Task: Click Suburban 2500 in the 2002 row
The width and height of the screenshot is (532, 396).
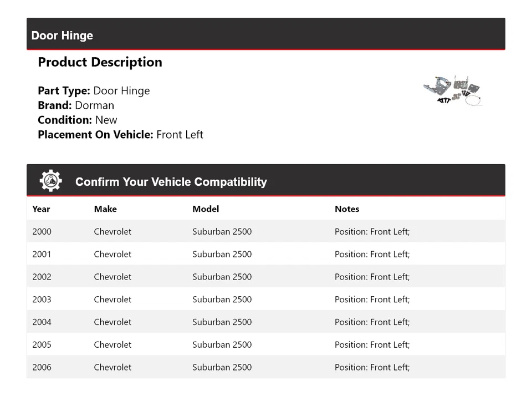Action: pyautogui.click(x=222, y=277)
